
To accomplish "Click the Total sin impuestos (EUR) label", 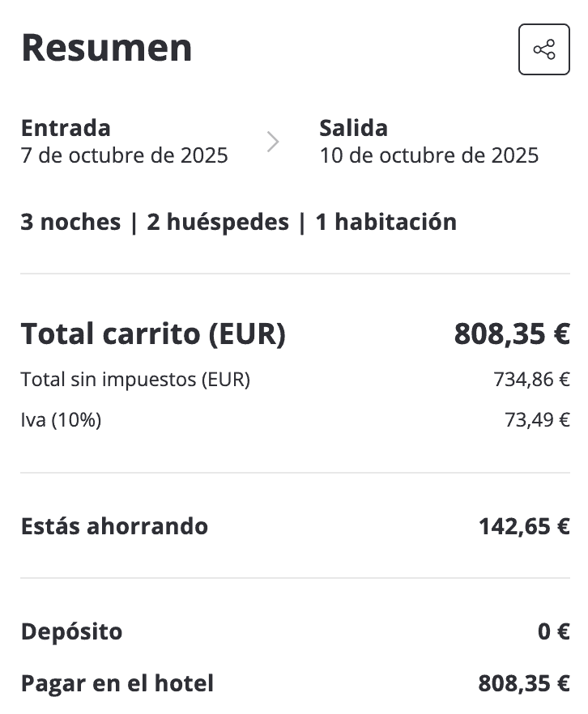I will [135, 379].
